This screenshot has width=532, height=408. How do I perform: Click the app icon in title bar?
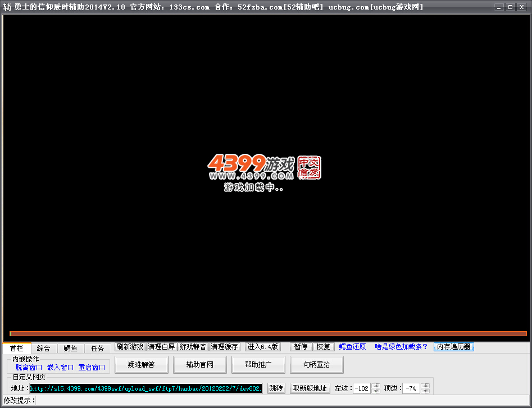[7, 7]
